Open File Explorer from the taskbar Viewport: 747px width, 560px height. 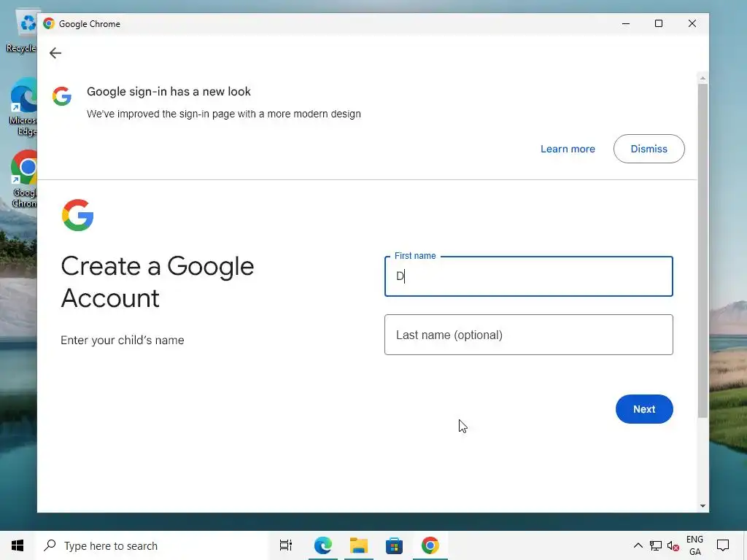tap(359, 545)
